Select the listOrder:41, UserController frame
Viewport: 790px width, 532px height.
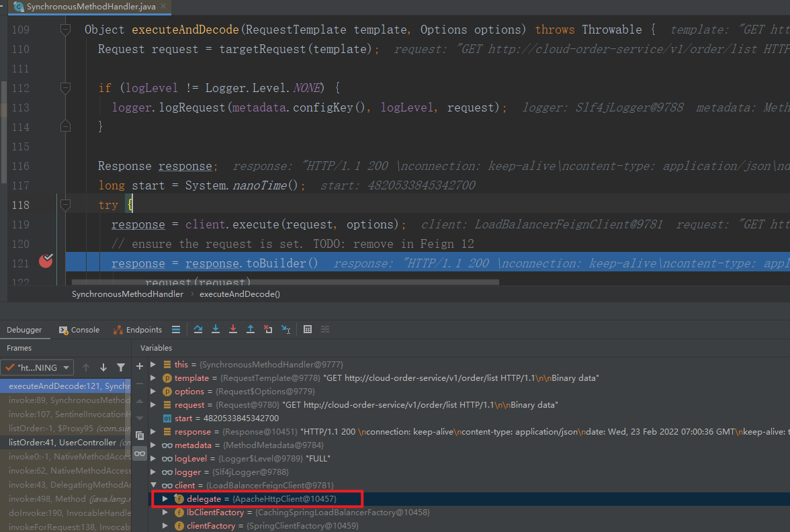tap(62, 443)
